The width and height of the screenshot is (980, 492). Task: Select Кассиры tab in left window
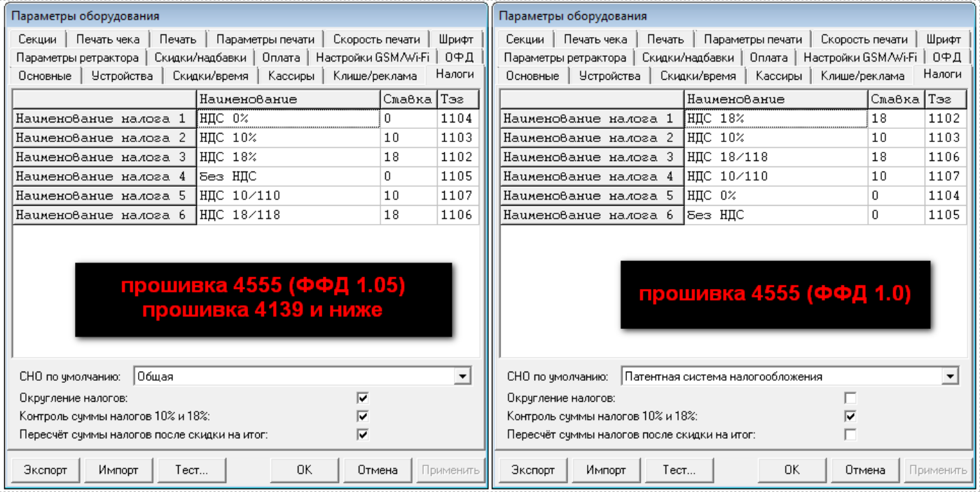pos(290,76)
